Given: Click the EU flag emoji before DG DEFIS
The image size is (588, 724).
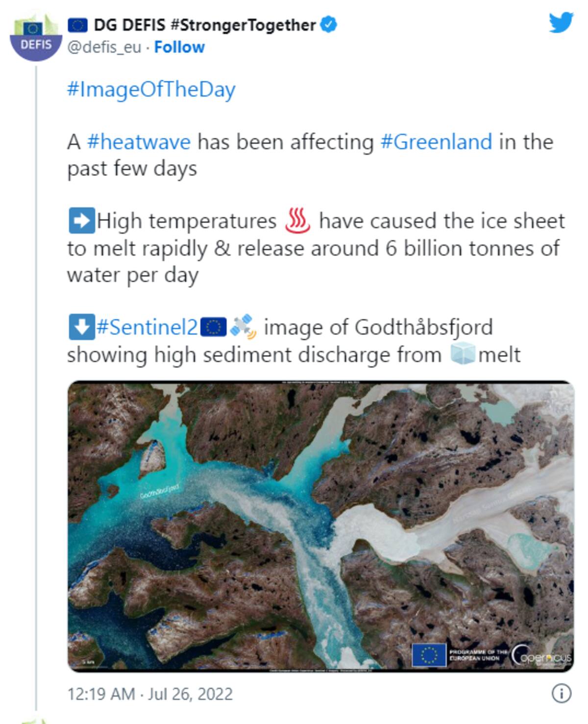Looking at the screenshot, I should coord(77,25).
